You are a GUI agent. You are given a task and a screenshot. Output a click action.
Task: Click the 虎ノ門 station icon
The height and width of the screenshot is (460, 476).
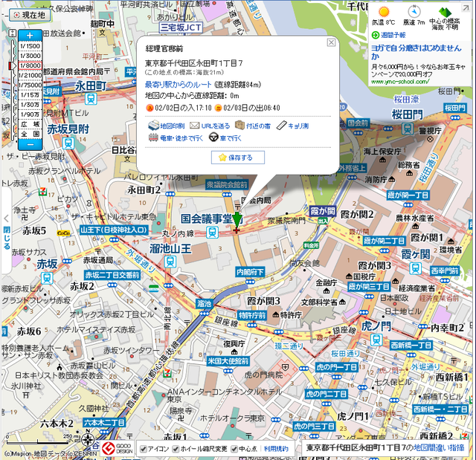click(376, 340)
